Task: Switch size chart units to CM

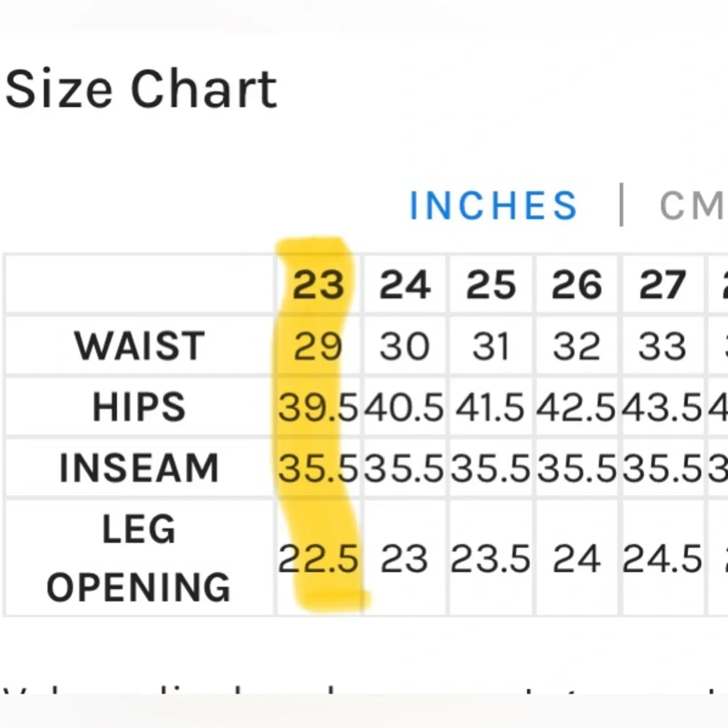Action: tap(692, 206)
